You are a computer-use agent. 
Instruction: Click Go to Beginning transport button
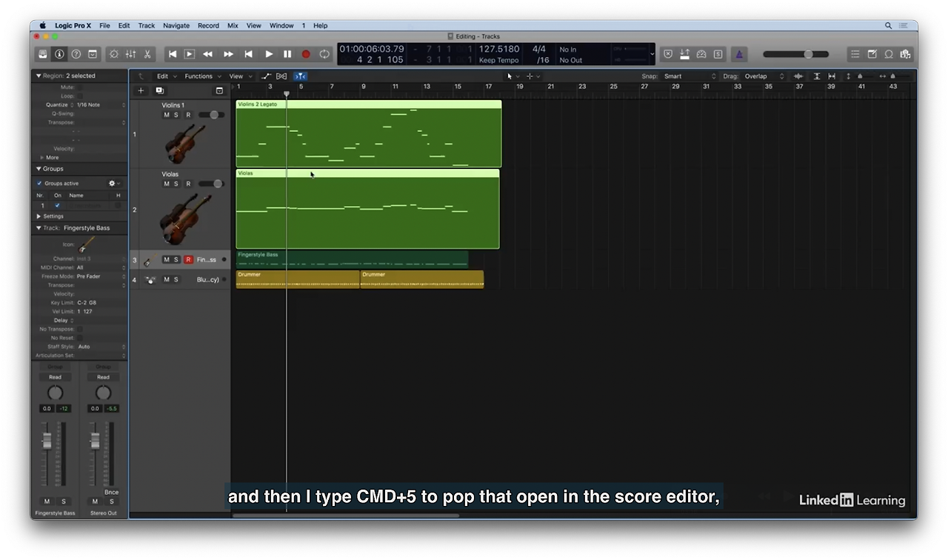173,54
